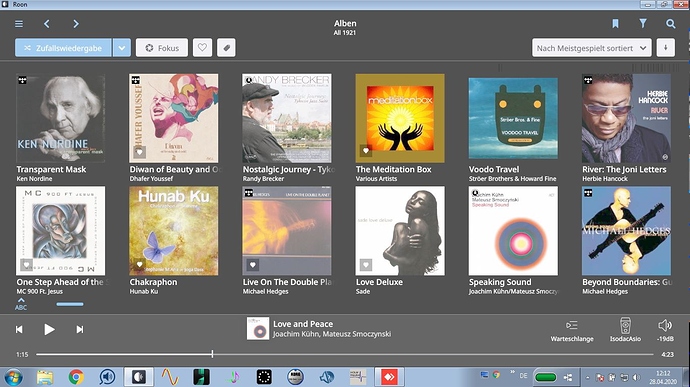Toggle favorite heart on Chakraphon cover
The width and height of the screenshot is (690, 387).
click(139, 265)
